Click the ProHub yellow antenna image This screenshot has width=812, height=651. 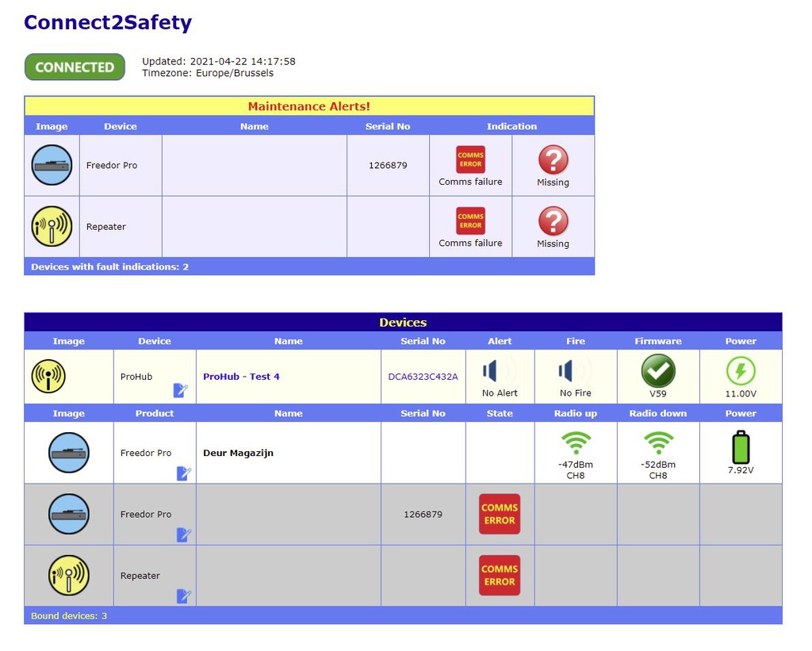coord(48,377)
